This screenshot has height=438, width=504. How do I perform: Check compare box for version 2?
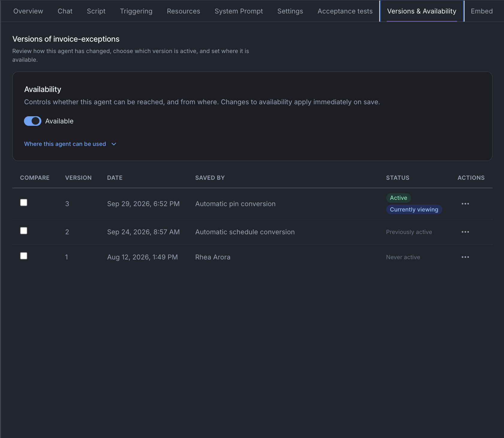pyautogui.click(x=24, y=231)
